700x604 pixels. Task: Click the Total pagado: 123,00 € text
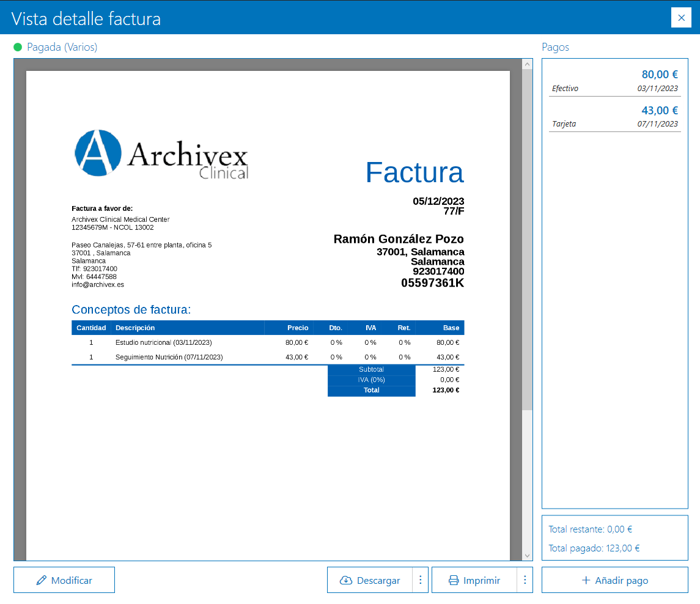point(594,548)
